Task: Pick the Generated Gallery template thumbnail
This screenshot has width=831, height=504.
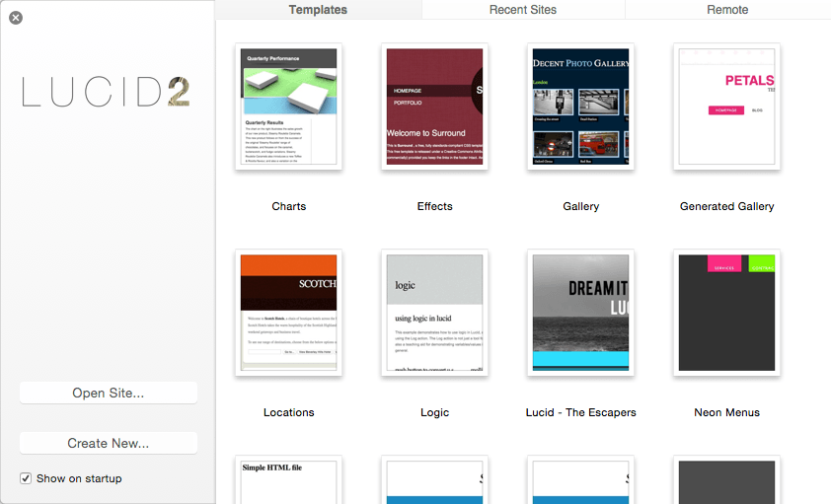Action: 726,107
